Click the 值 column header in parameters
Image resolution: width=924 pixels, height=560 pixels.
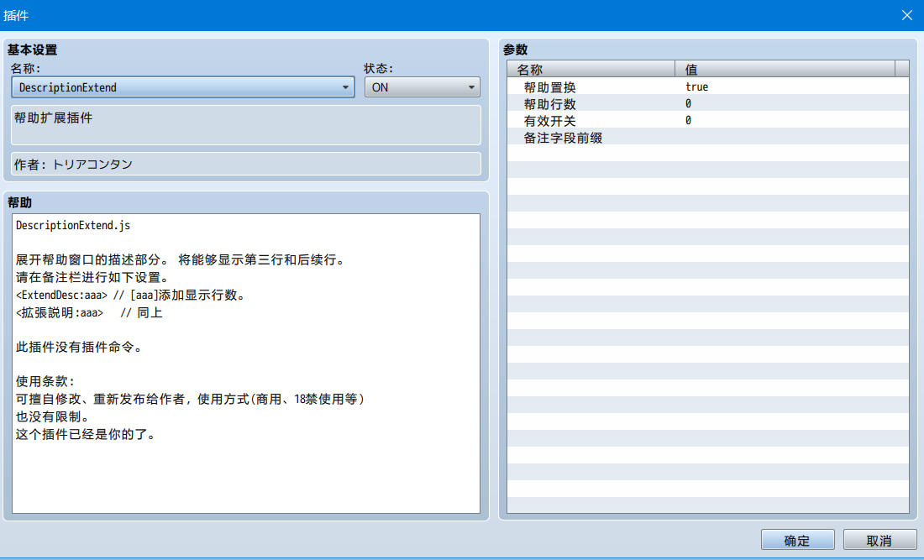click(x=785, y=69)
